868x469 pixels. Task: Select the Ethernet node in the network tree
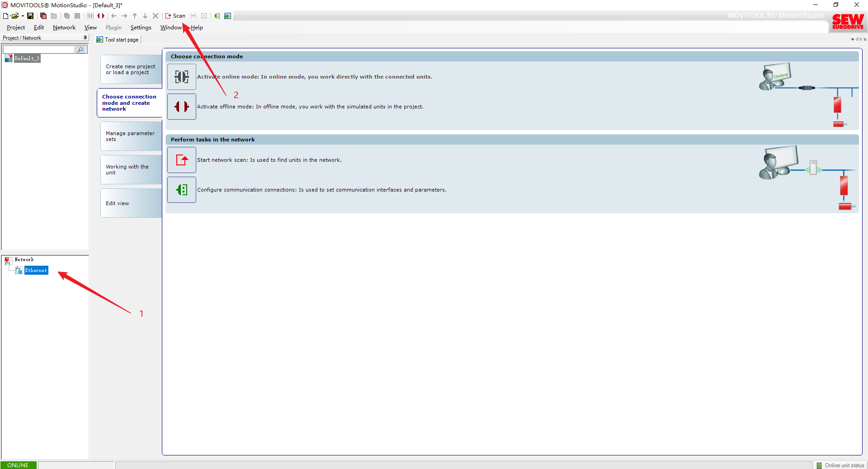click(x=36, y=270)
